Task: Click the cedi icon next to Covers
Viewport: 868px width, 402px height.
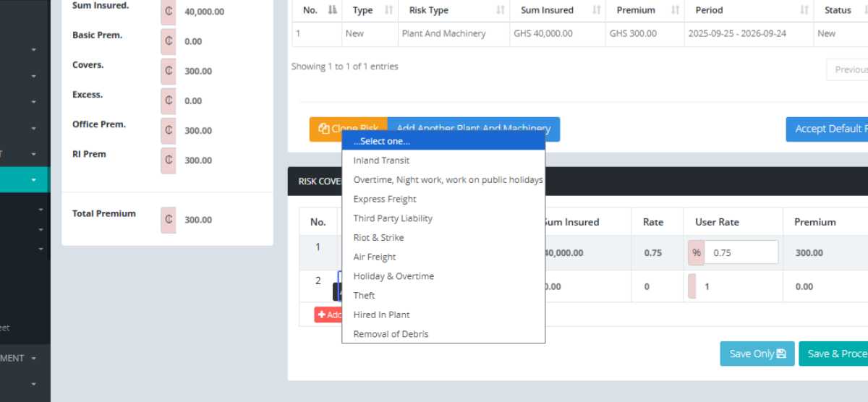Action: (168, 71)
